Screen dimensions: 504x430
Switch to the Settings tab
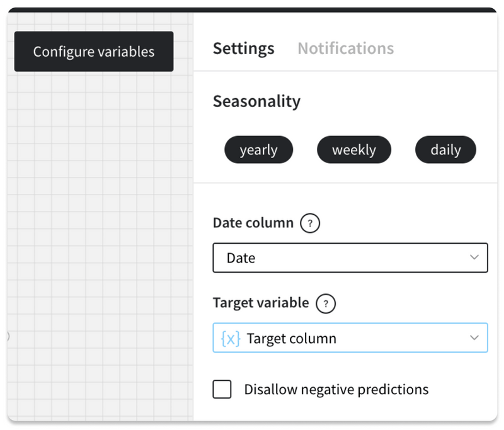pyautogui.click(x=244, y=48)
